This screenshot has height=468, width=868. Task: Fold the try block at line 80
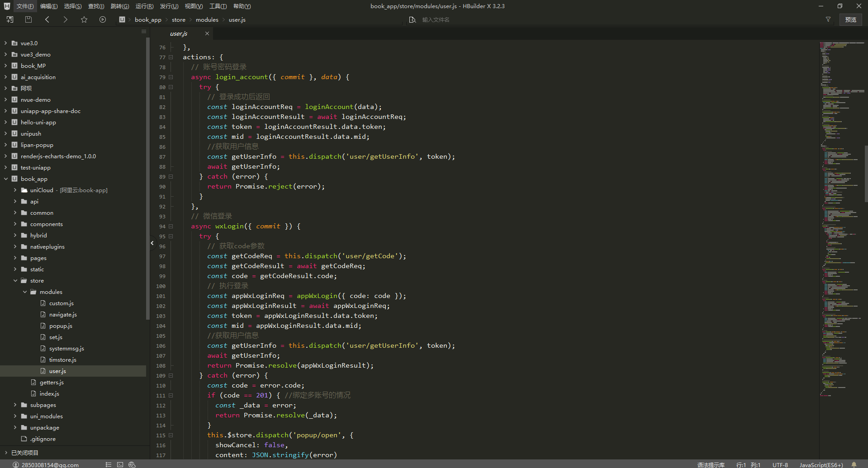(x=171, y=87)
